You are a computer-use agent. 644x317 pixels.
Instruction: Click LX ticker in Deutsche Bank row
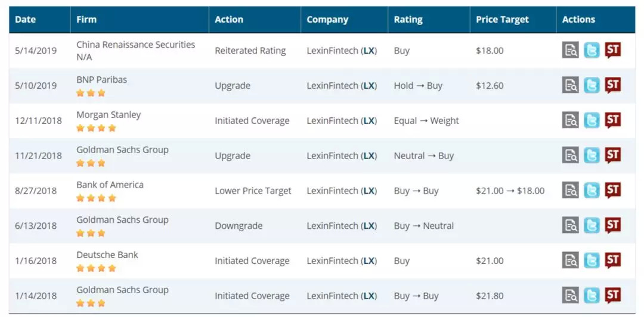[370, 261]
